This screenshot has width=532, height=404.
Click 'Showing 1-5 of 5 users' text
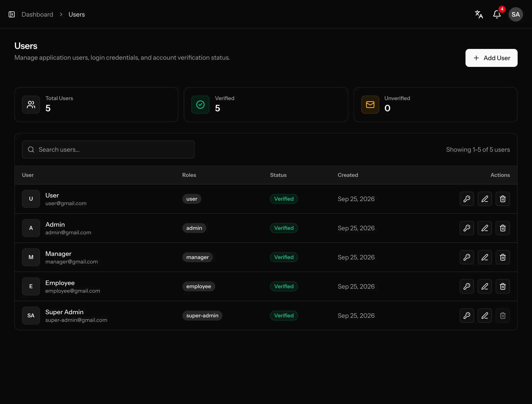(478, 149)
